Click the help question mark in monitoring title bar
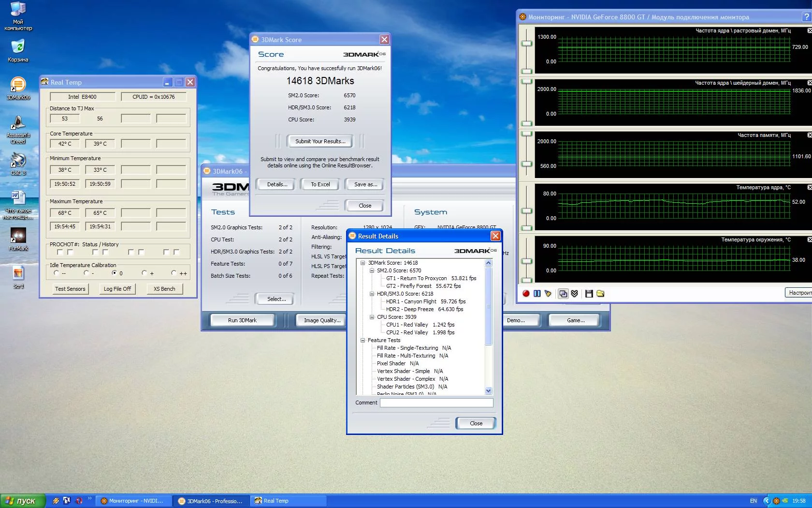Image resolution: width=812 pixels, height=508 pixels. click(x=806, y=17)
